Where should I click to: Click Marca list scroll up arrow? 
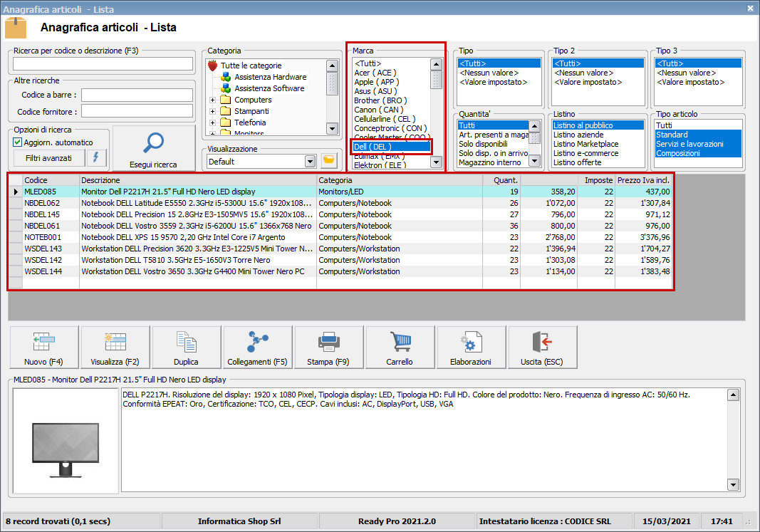click(436, 64)
